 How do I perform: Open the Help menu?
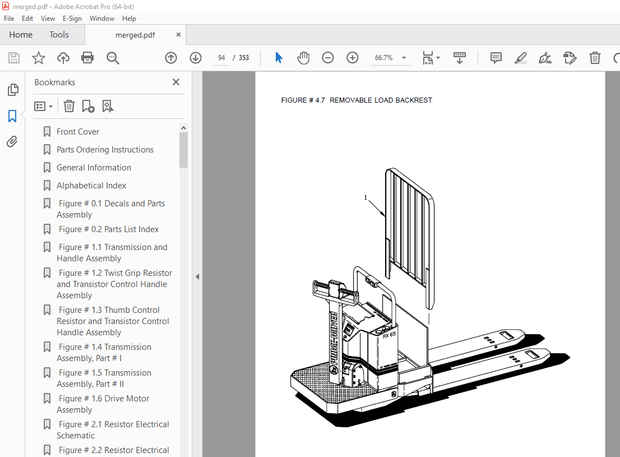pyautogui.click(x=129, y=19)
